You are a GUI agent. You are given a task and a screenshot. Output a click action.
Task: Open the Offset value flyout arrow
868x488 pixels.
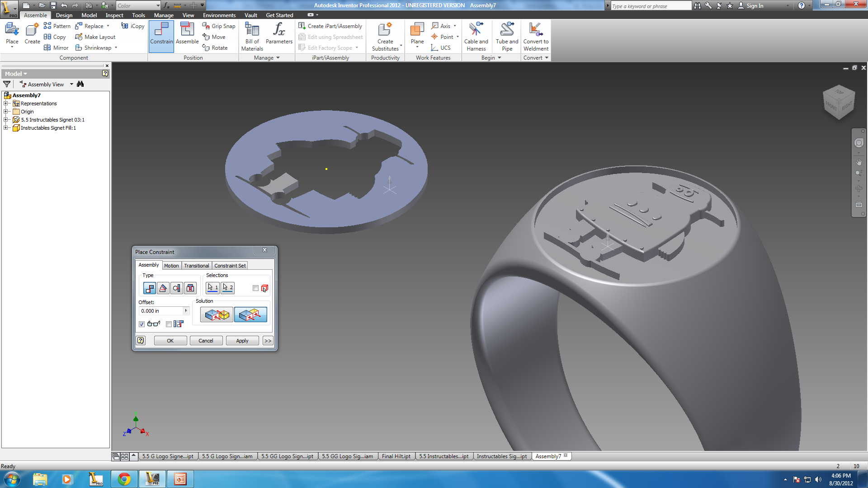pyautogui.click(x=186, y=310)
